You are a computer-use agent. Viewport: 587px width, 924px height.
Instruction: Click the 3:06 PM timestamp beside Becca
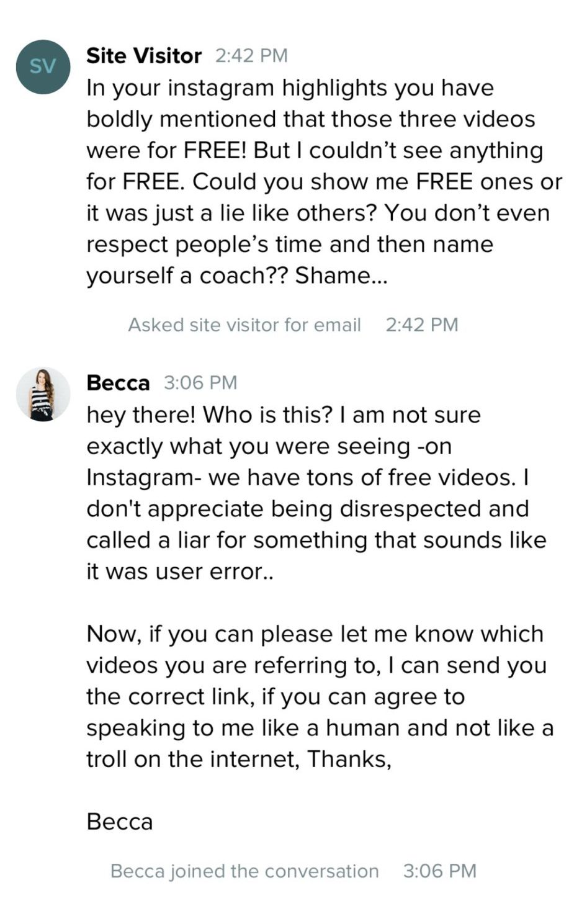coord(200,383)
